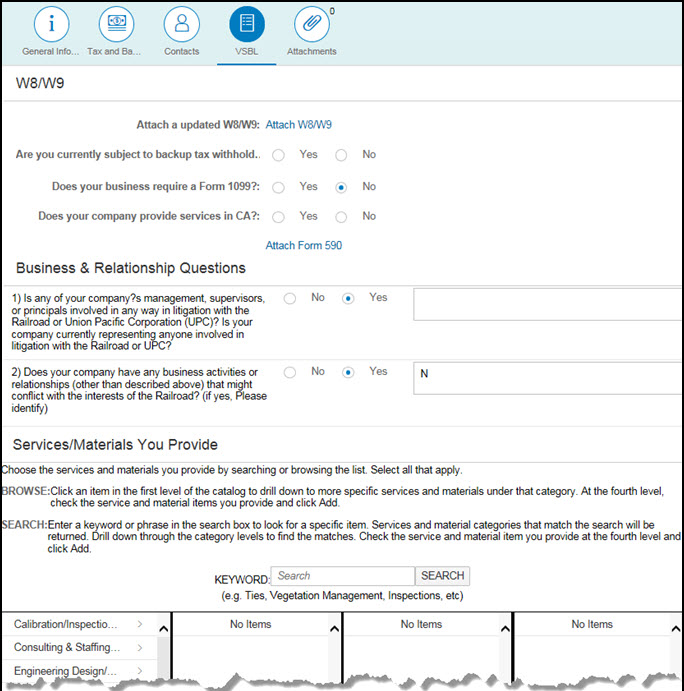Screen dimensions: 684x691
Task: Select No for conflict question 2
Action: (290, 372)
